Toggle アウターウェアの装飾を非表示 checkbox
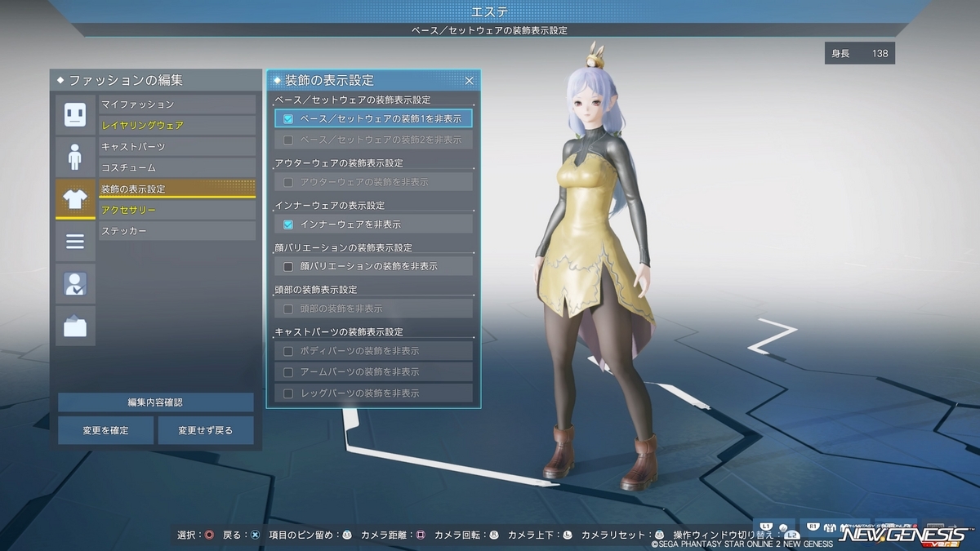Screen dimensions: 980x551 click(288, 182)
